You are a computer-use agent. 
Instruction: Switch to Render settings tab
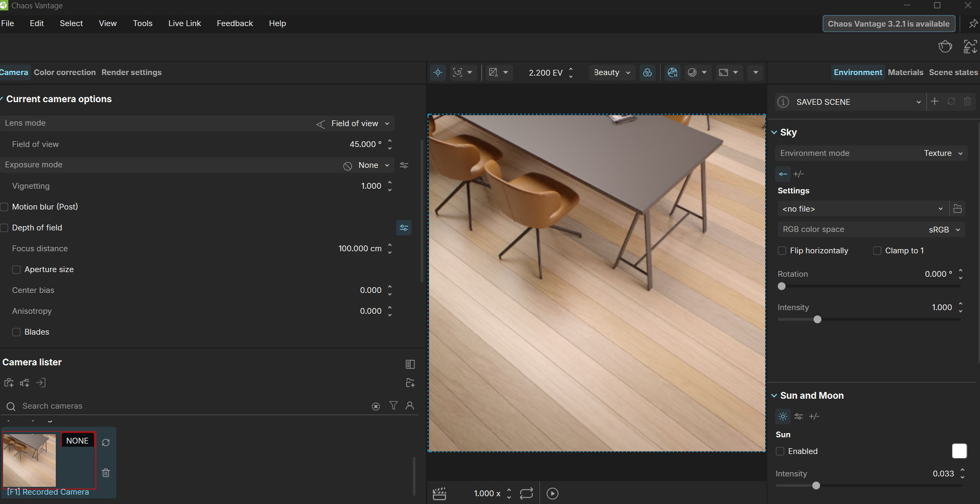[131, 72]
